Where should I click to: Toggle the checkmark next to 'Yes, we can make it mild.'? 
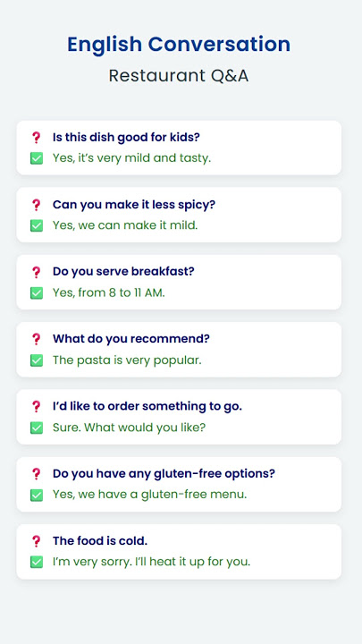37,225
